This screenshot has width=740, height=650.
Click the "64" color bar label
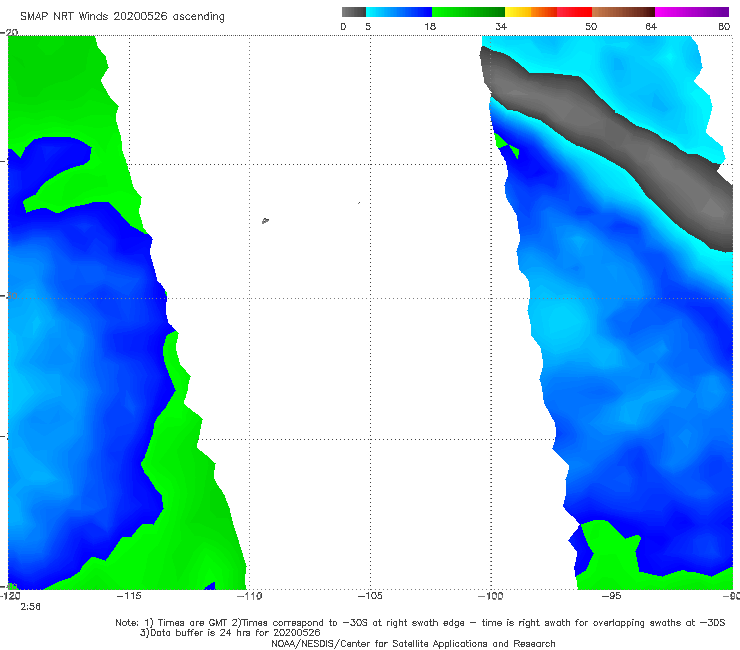(651, 27)
